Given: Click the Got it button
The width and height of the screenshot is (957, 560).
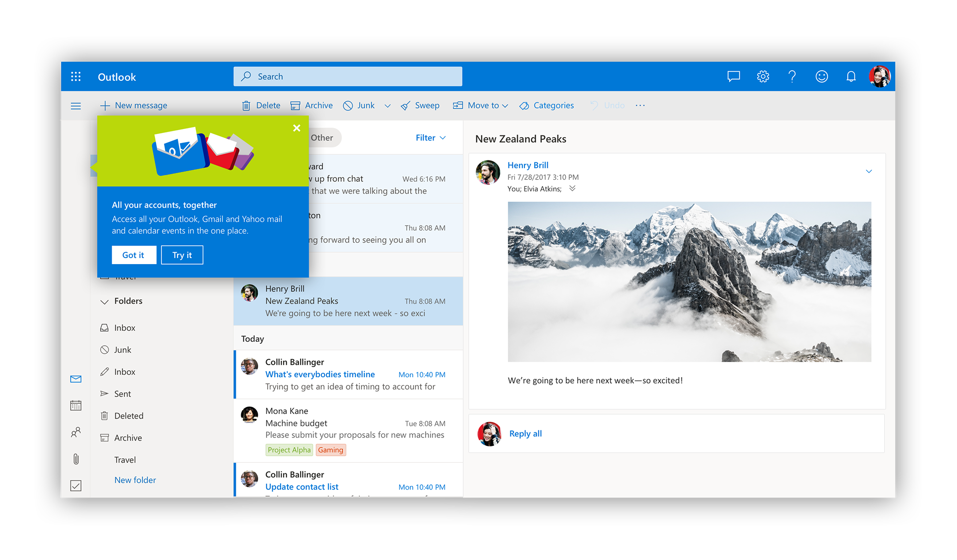Looking at the screenshot, I should coord(134,255).
